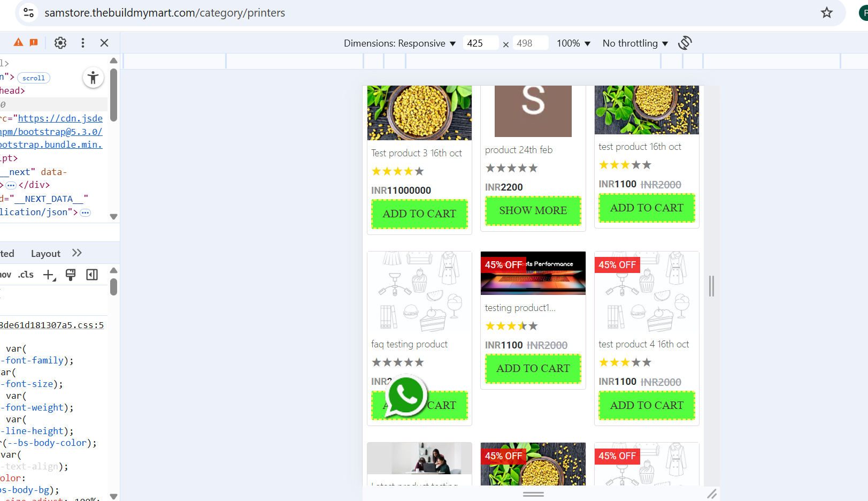This screenshot has width=868, height=501.
Task: Add test product 4 16th oct to cart
Action: pyautogui.click(x=647, y=406)
